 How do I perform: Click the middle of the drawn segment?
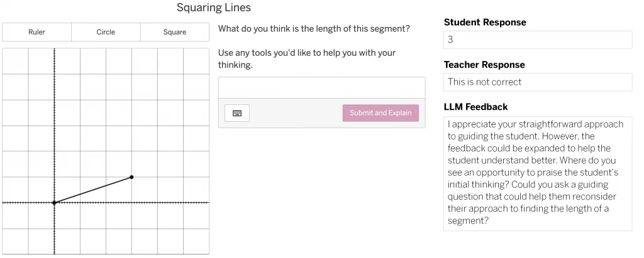pyautogui.click(x=93, y=190)
